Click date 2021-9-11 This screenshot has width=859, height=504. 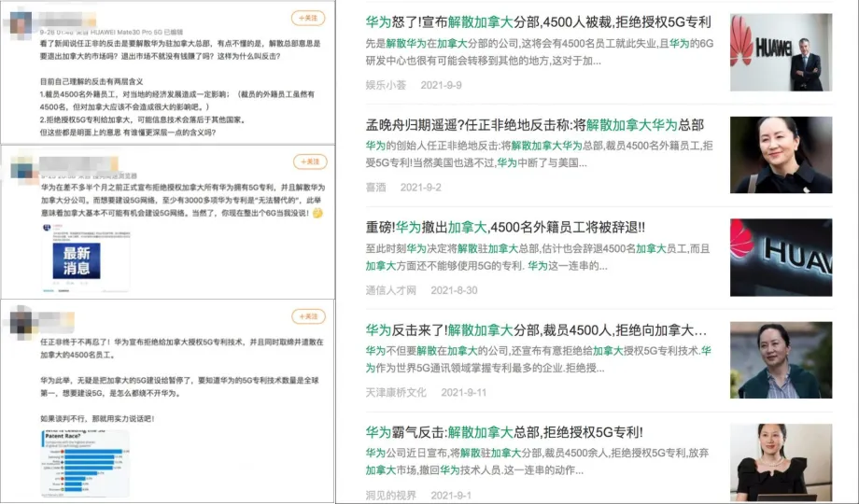click(x=463, y=392)
